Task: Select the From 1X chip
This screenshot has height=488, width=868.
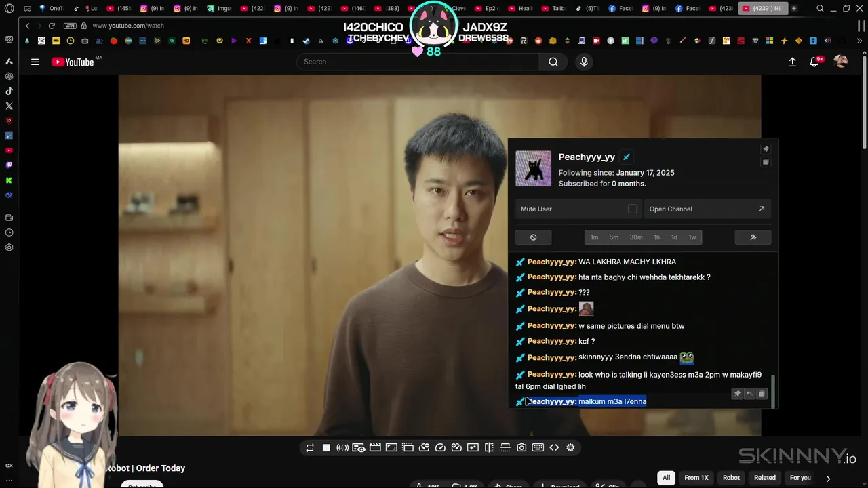Action: 696,478
